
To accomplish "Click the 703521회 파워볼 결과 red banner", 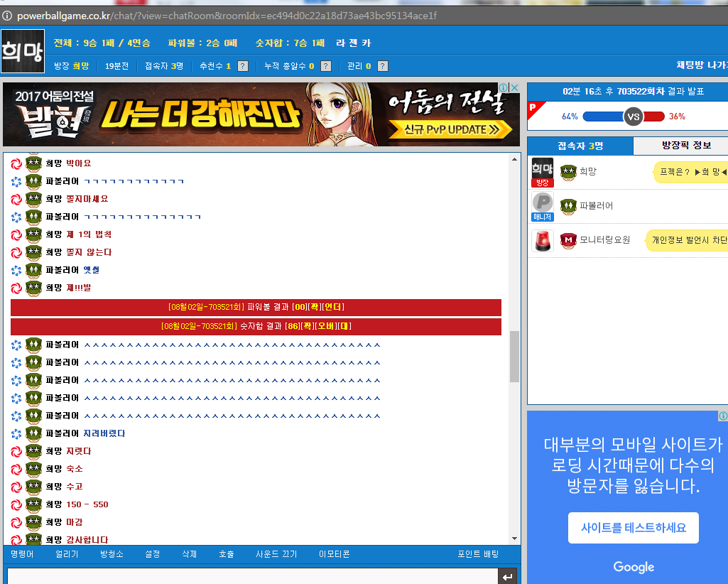I will pos(256,307).
